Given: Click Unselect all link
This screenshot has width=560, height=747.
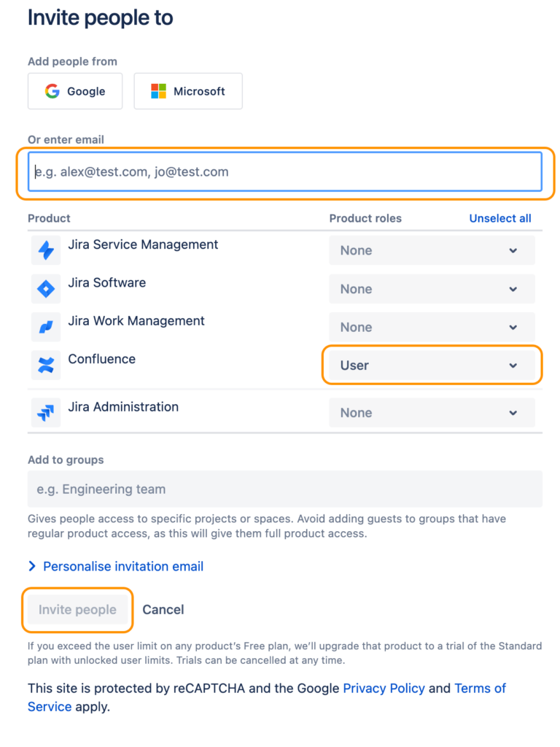Looking at the screenshot, I should click(500, 218).
